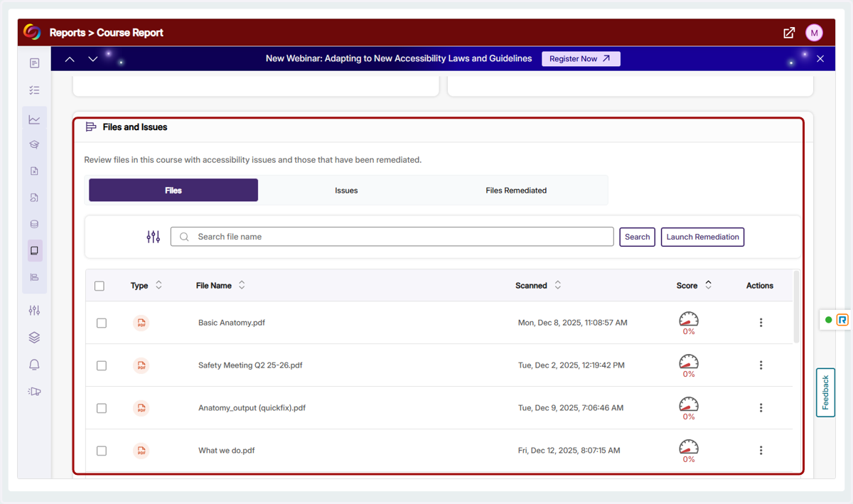Click PDF type icon for Basic Anatomy.pdf

[141, 323]
